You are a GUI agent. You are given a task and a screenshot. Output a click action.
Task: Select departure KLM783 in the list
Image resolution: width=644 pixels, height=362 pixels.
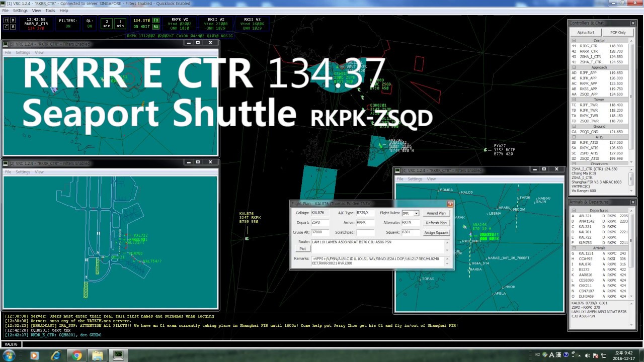click(x=599, y=242)
